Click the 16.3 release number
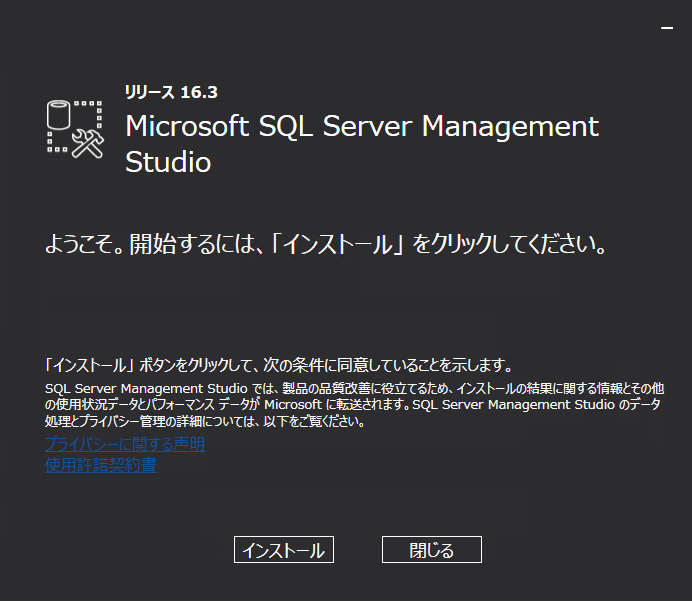 pos(199,93)
